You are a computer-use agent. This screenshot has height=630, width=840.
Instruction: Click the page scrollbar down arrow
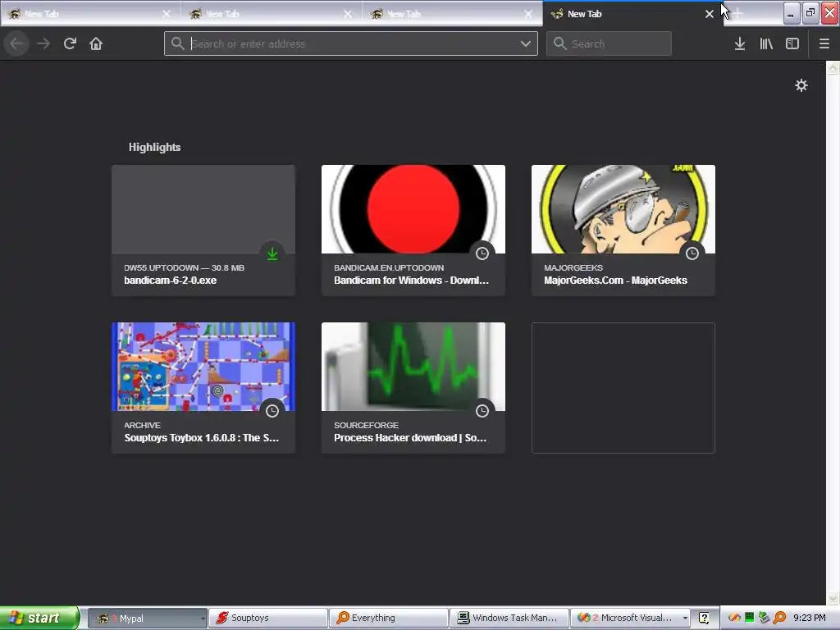[x=833, y=598]
